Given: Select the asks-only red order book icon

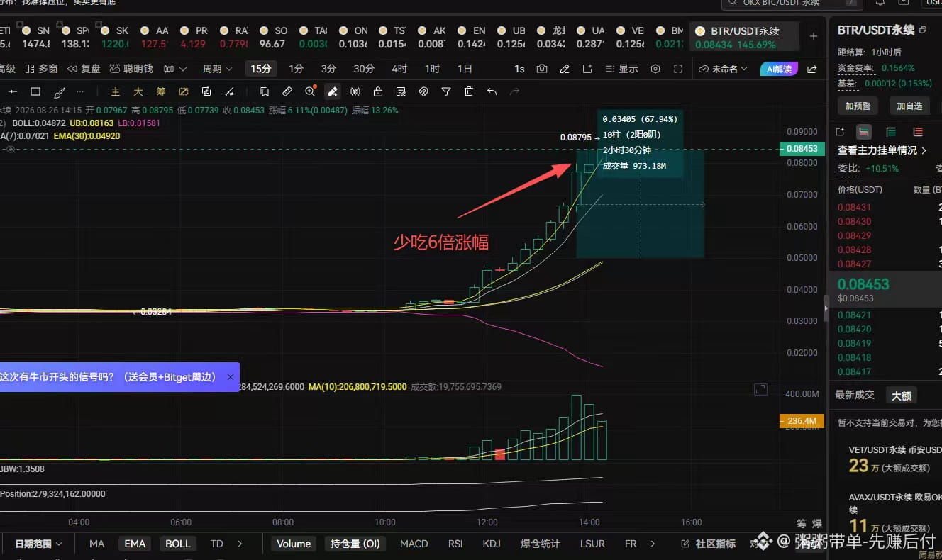Looking at the screenshot, I should pyautogui.click(x=918, y=132).
